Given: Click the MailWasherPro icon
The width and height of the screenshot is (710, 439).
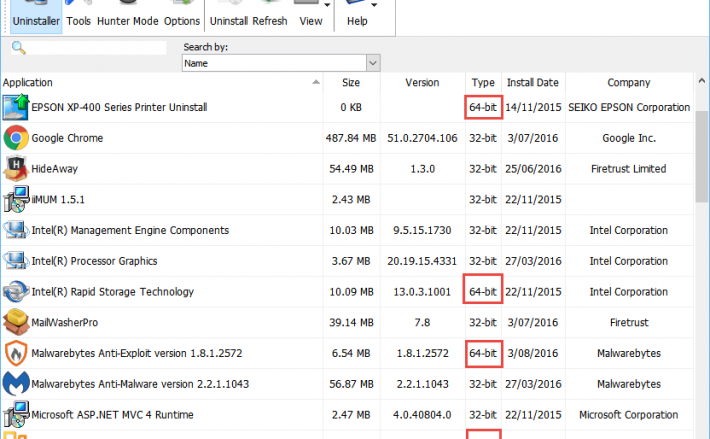Looking at the screenshot, I should (16, 322).
